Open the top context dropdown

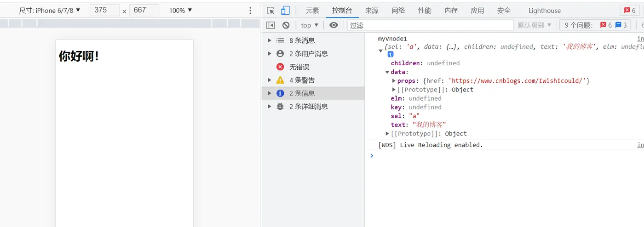point(310,25)
